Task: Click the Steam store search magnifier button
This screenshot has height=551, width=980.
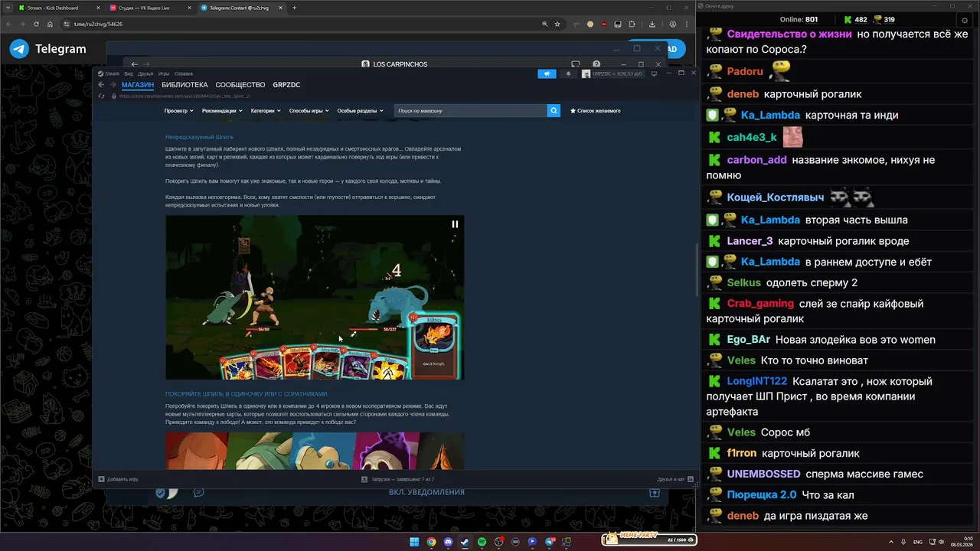Action: pyautogui.click(x=554, y=111)
